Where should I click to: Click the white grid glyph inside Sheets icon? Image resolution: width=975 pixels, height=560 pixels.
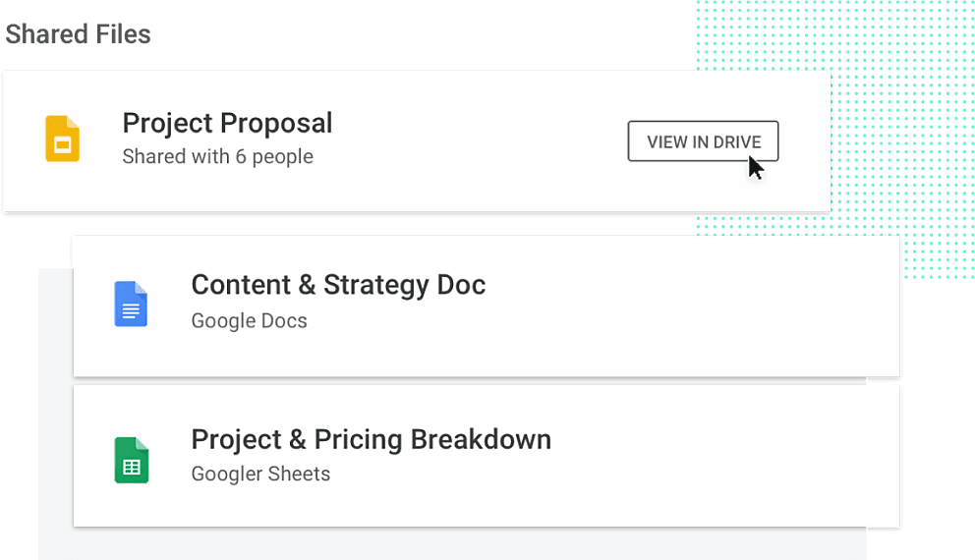coord(131,467)
